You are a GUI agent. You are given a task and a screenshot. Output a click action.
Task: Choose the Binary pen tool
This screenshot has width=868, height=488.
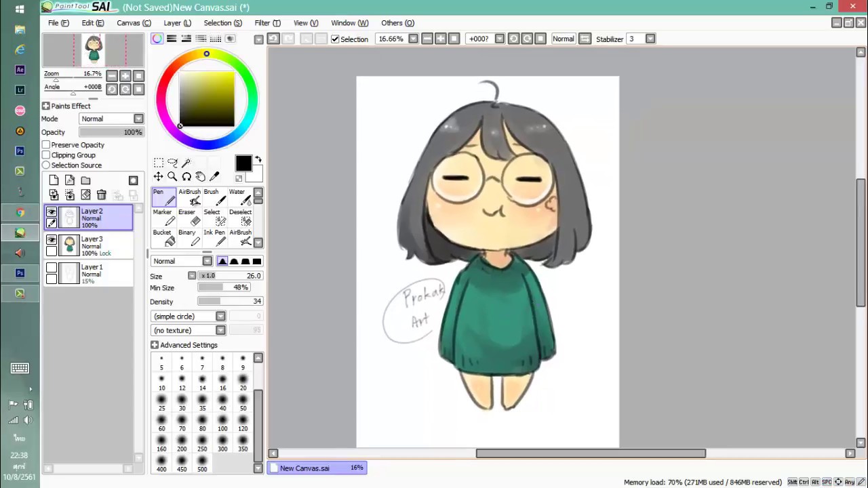pyautogui.click(x=189, y=238)
